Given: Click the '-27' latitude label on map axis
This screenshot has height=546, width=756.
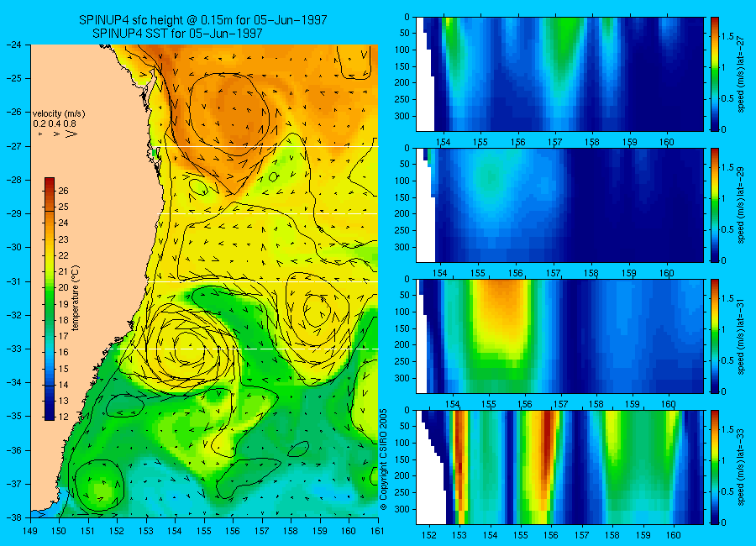Looking at the screenshot, I should pos(13,146).
